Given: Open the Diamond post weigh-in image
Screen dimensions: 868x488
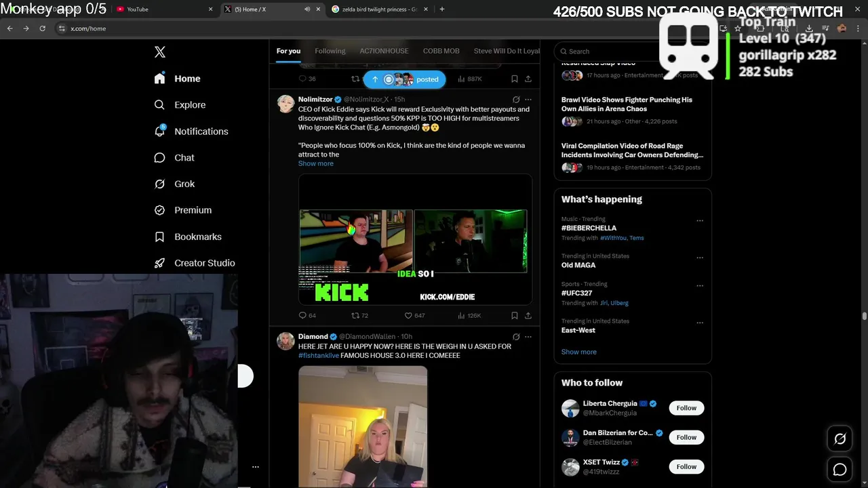Looking at the screenshot, I should pos(363,427).
